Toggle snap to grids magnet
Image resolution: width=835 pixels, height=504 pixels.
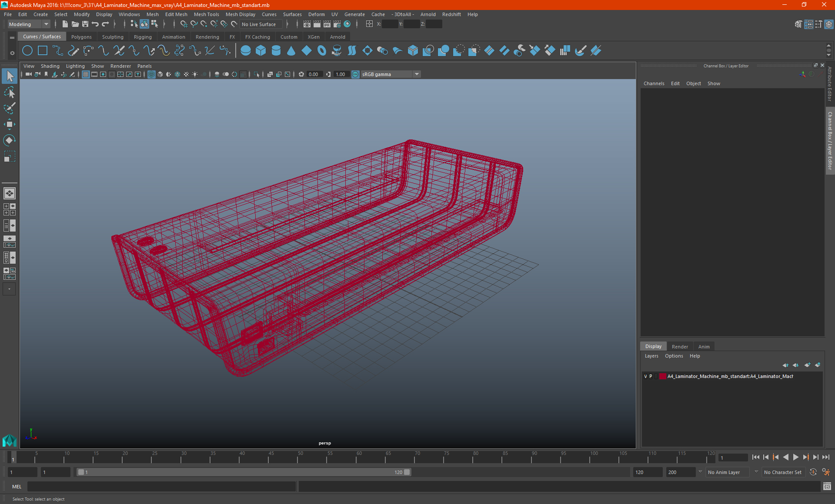pyautogui.click(x=184, y=24)
